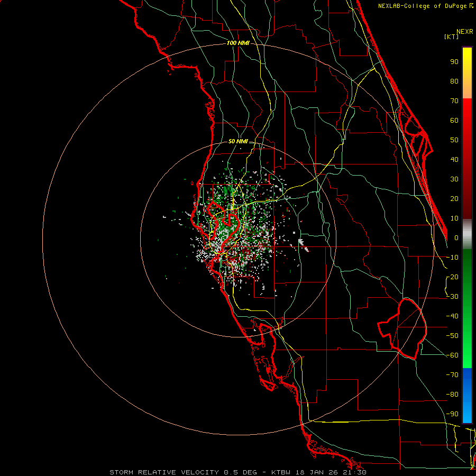Click the -80 value on velocity scale
The width and height of the screenshot is (476, 476).
pos(452,395)
